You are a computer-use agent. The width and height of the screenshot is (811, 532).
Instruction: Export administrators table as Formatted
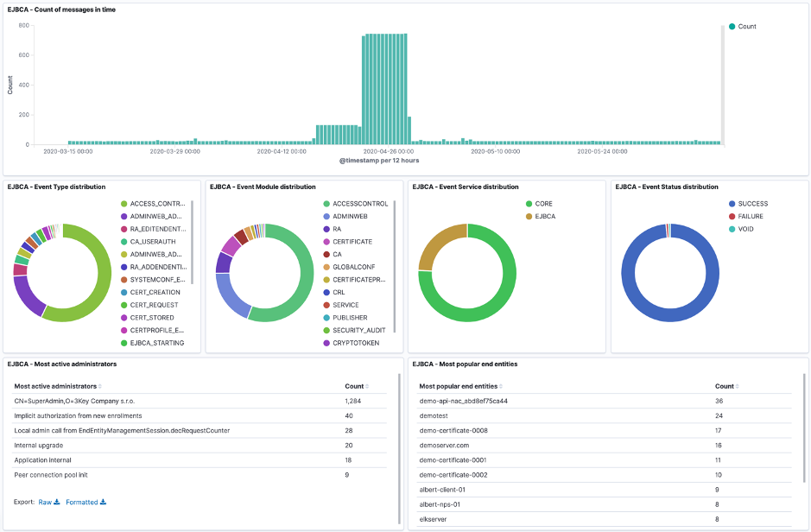click(84, 501)
